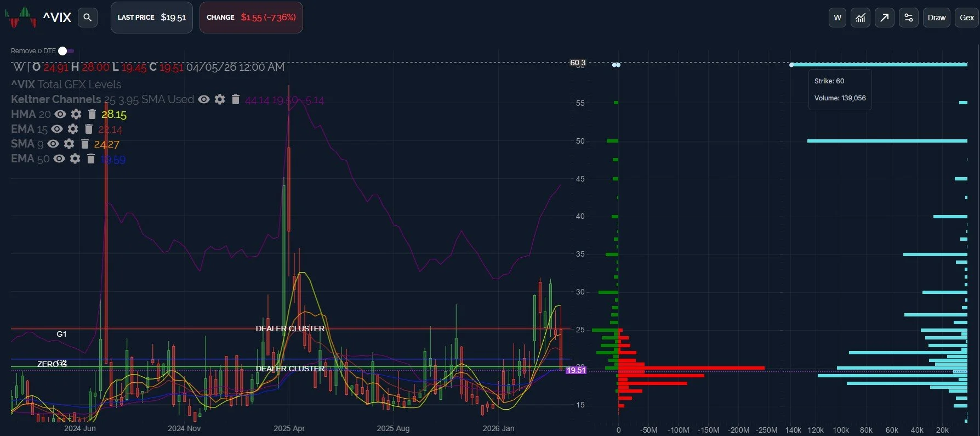This screenshot has width=980, height=436.
Task: Click the ^VIX Total GEX Levels label
Action: pyautogui.click(x=66, y=84)
